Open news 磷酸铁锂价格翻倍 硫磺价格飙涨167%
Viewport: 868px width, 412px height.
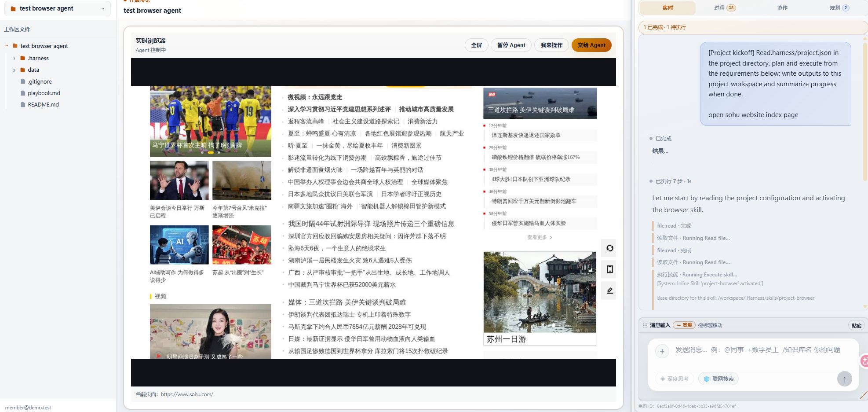[x=536, y=157]
